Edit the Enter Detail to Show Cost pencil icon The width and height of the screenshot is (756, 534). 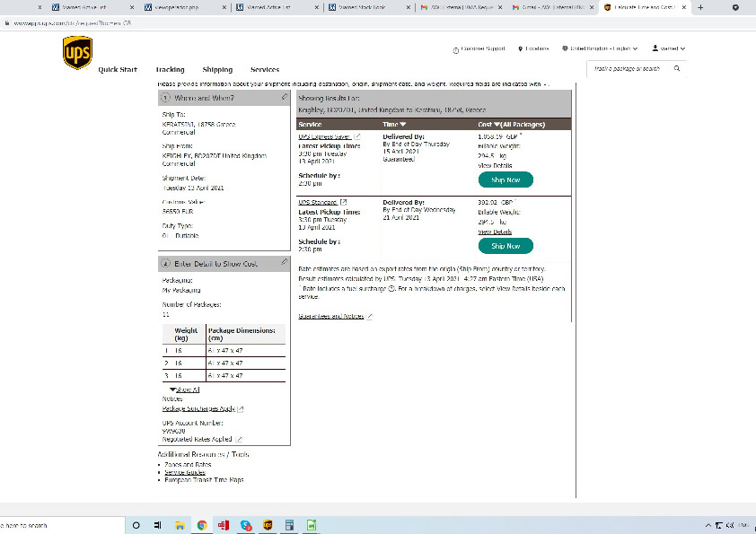pyautogui.click(x=284, y=262)
